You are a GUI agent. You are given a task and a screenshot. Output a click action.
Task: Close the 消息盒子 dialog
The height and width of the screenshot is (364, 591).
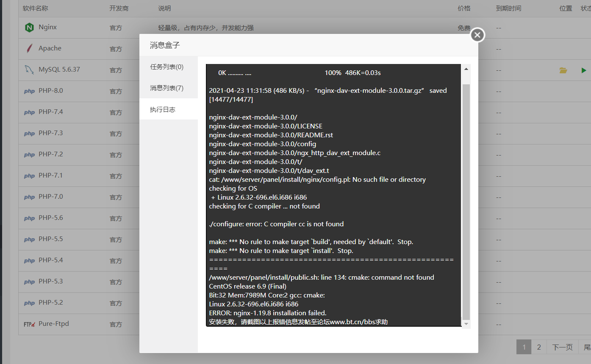(477, 35)
